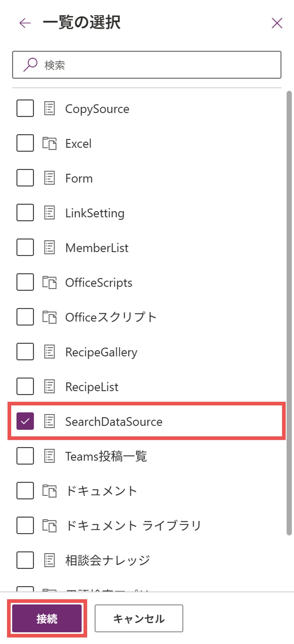Close the list selection panel
Image resolution: width=294 pixels, height=644 pixels.
(277, 23)
